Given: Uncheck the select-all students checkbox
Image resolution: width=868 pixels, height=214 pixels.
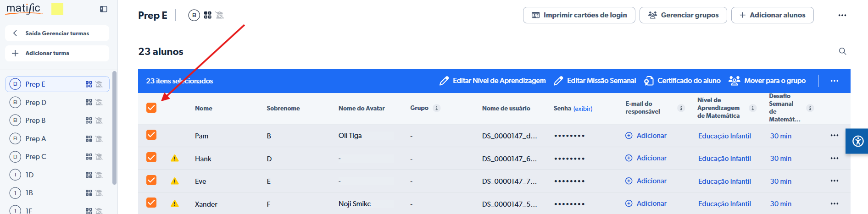Looking at the screenshot, I should click(151, 108).
